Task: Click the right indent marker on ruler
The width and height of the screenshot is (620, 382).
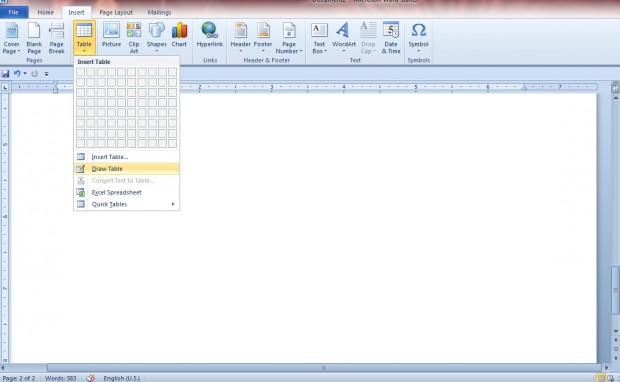Action: pos(524,88)
